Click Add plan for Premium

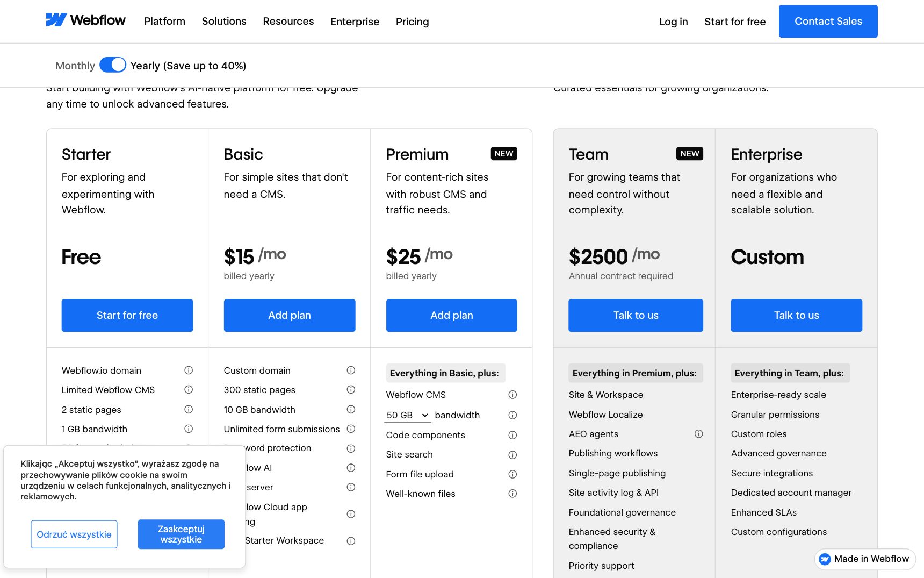click(x=452, y=316)
